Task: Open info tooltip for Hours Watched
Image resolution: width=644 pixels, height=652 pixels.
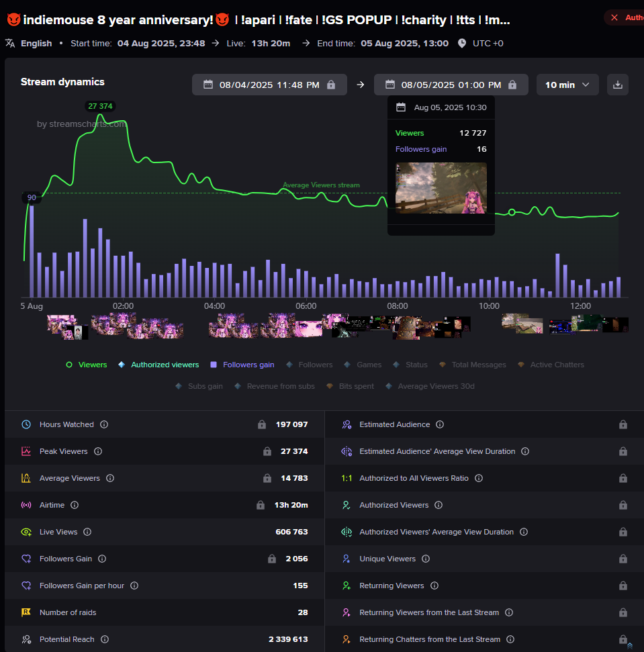Action: pos(104,424)
